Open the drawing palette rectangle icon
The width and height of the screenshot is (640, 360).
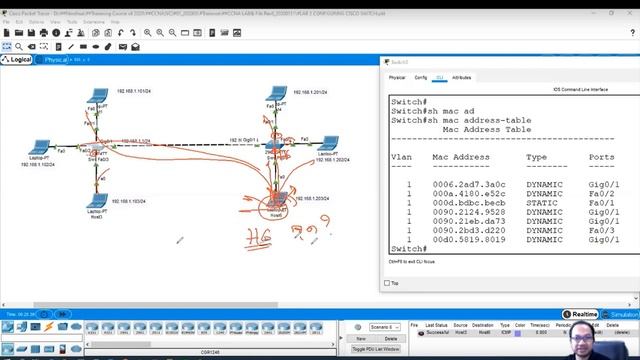click(185, 33)
